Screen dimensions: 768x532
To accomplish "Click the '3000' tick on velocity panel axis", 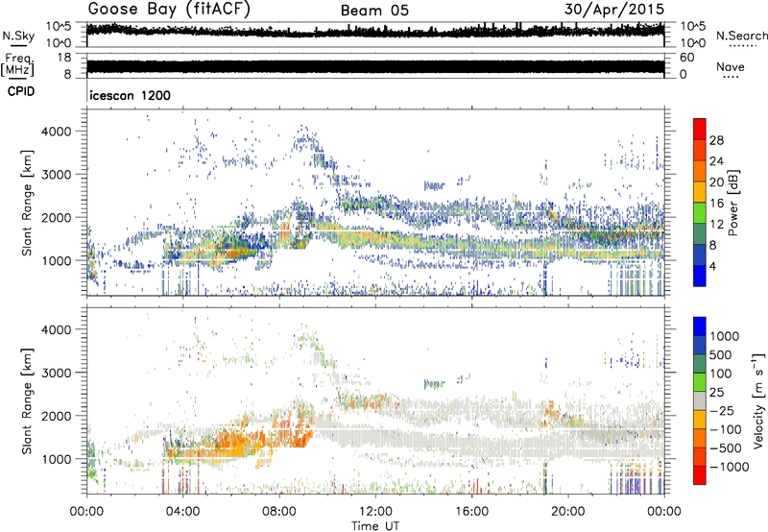I will click(x=56, y=373).
